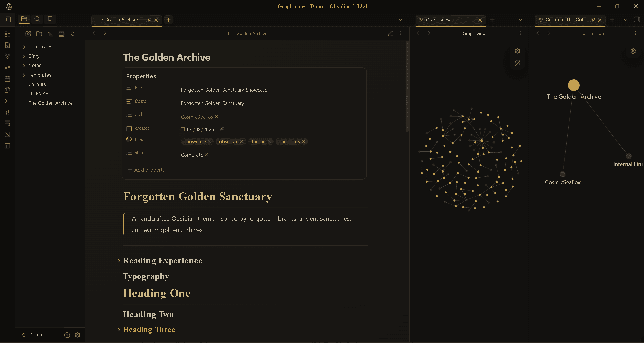Screen dimensions: 644x343
Task: Toggle the left sidebar collapse icon
Action: click(8, 19)
